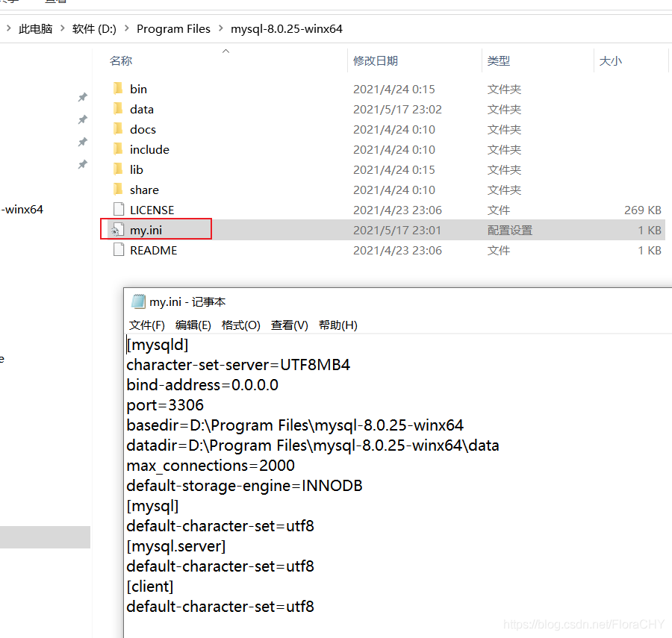Expand the chevron after 软件 (D:) breadcrumb

pyautogui.click(x=127, y=28)
